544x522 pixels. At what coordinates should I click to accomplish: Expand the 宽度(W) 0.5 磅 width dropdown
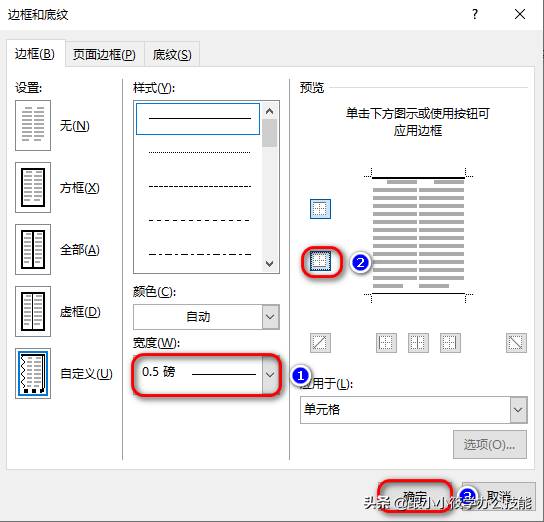(206, 374)
